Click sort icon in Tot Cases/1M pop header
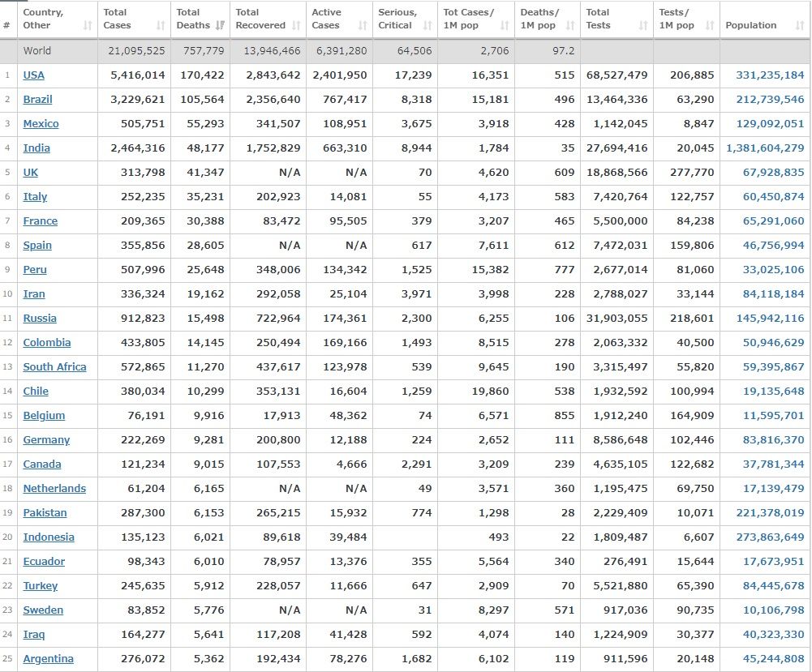The height and width of the screenshot is (672, 812). (x=505, y=26)
